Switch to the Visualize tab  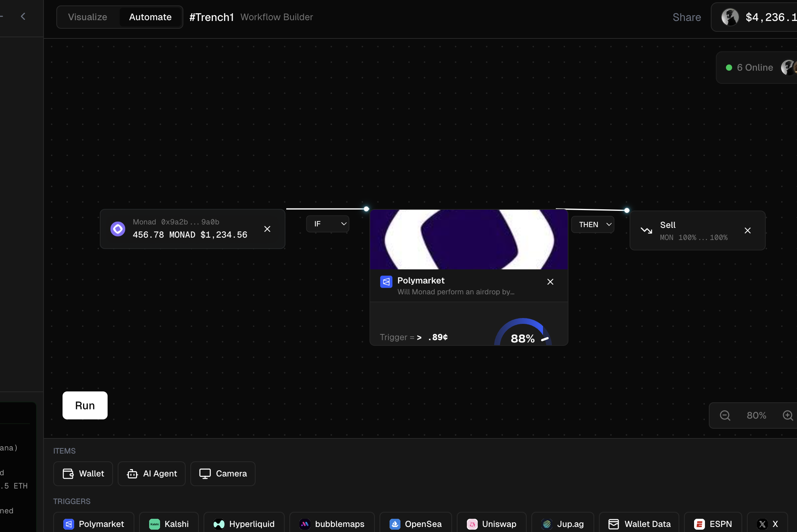87,17
